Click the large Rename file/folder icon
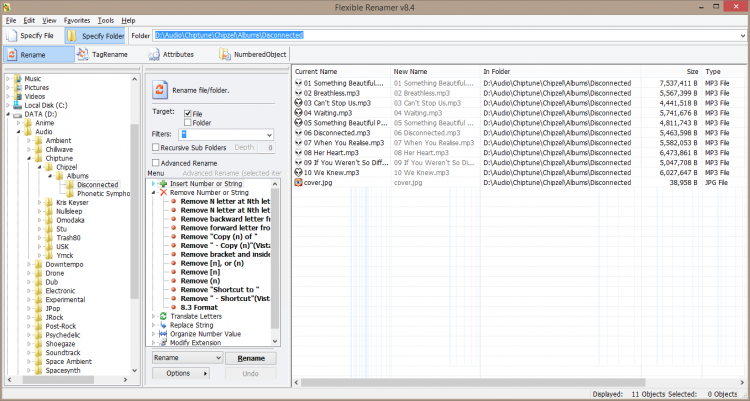This screenshot has width=750, height=401. pos(160,89)
